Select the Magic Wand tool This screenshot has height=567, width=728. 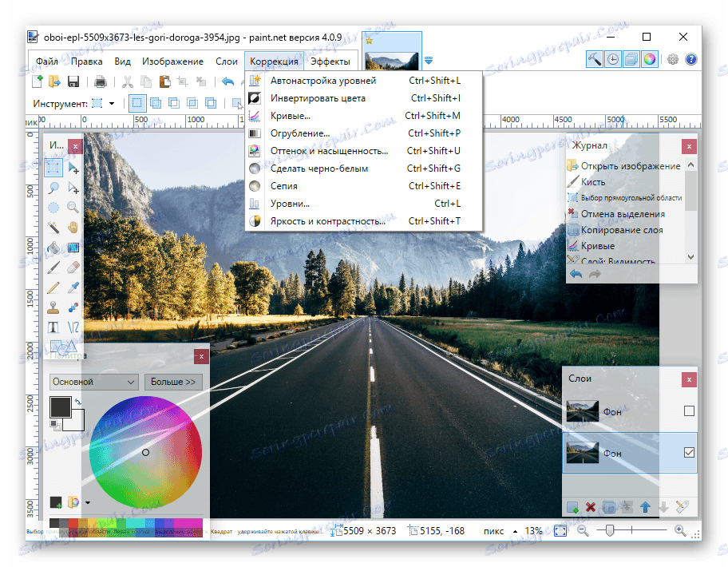53,226
